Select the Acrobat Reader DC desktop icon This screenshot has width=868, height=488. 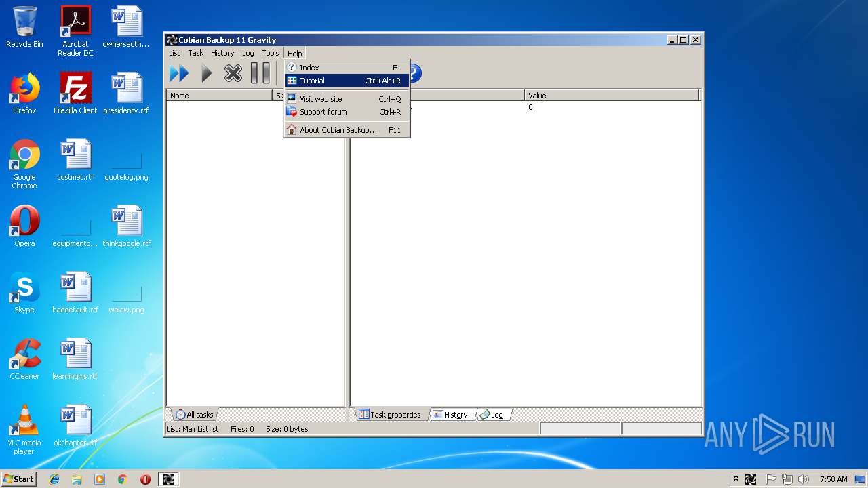click(x=75, y=31)
